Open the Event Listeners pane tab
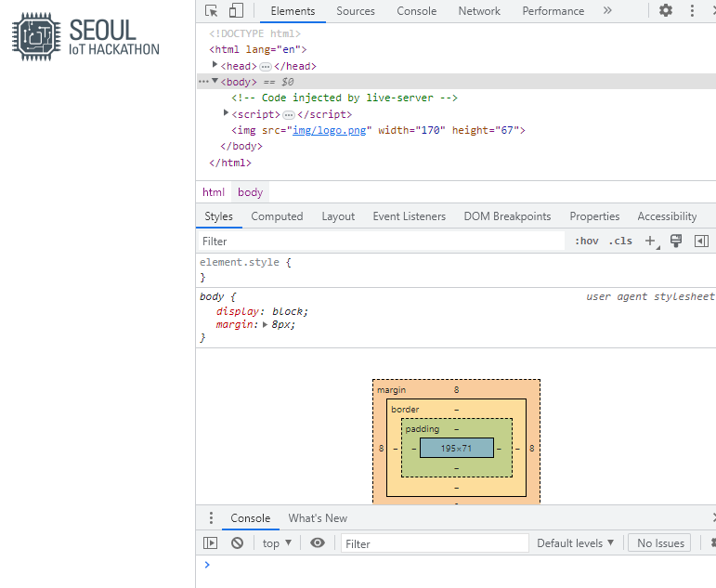 click(x=410, y=216)
